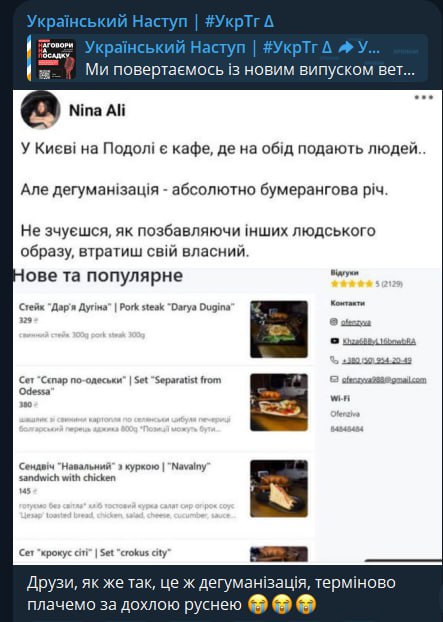
Task: Click the phone icon in contacts
Action: (x=334, y=360)
